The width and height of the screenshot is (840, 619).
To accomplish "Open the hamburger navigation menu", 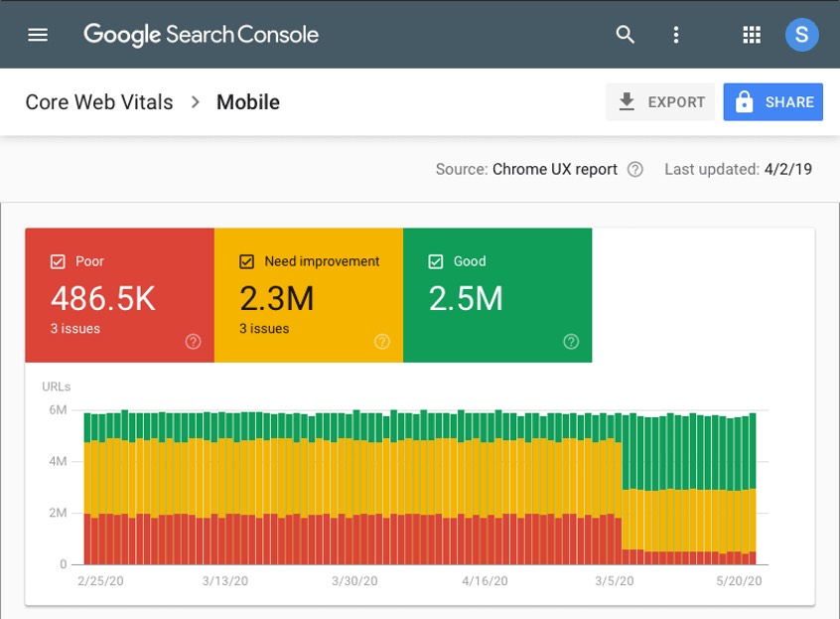I will (x=38, y=35).
